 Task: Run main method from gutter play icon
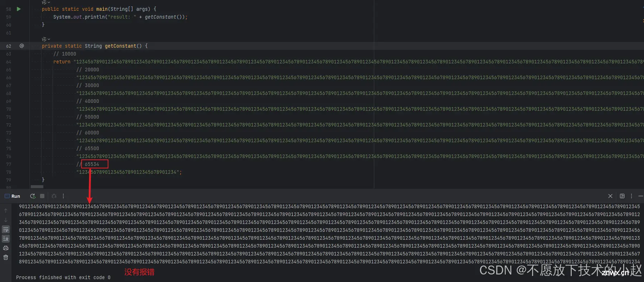coord(19,9)
